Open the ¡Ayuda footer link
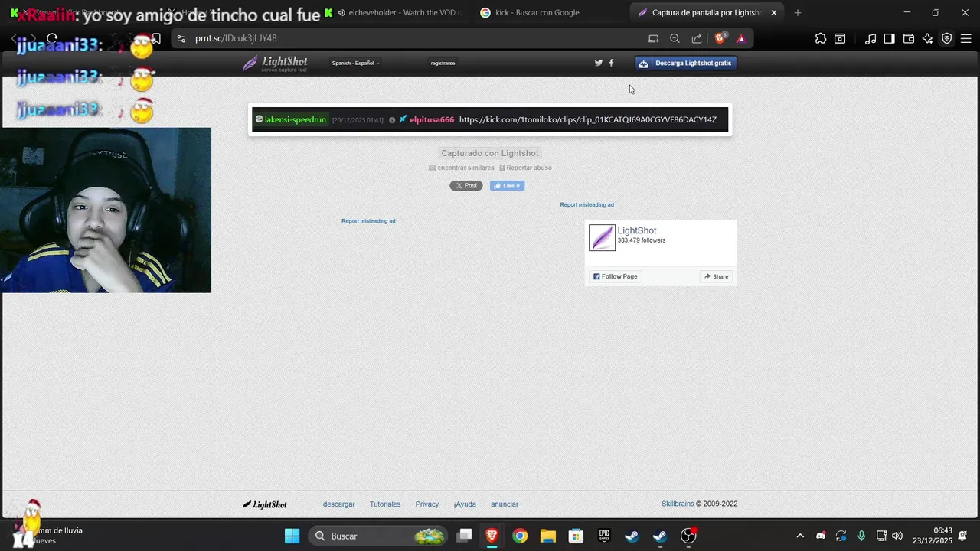980x551 pixels. coord(465,504)
